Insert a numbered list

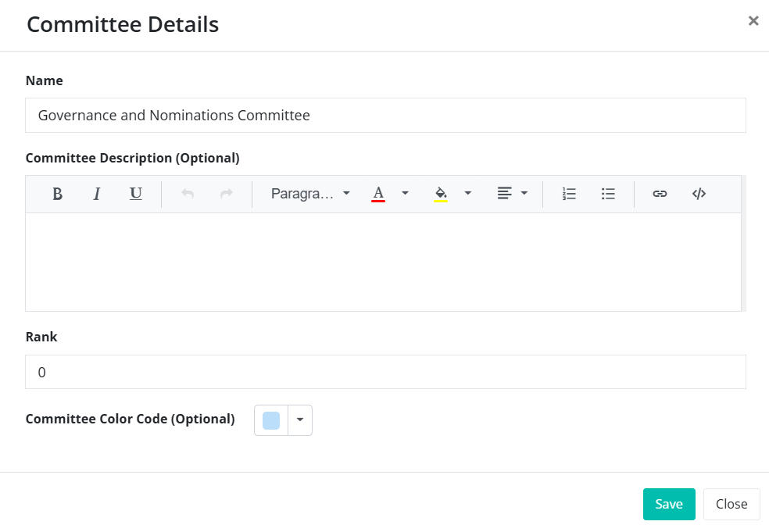pos(569,194)
